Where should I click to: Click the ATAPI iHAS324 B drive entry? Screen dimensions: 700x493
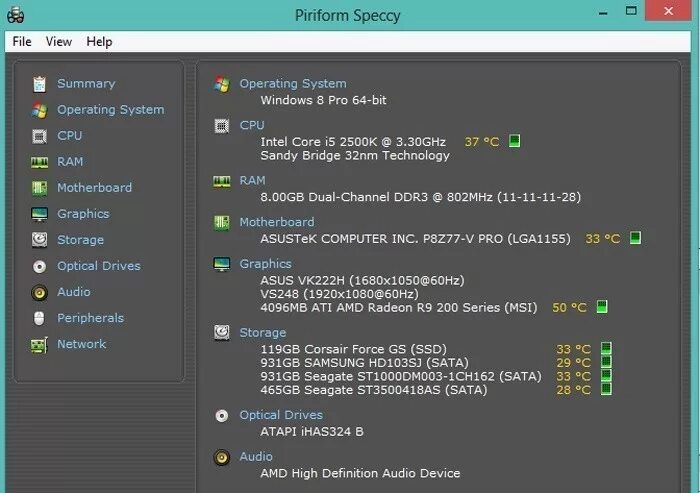pos(312,432)
